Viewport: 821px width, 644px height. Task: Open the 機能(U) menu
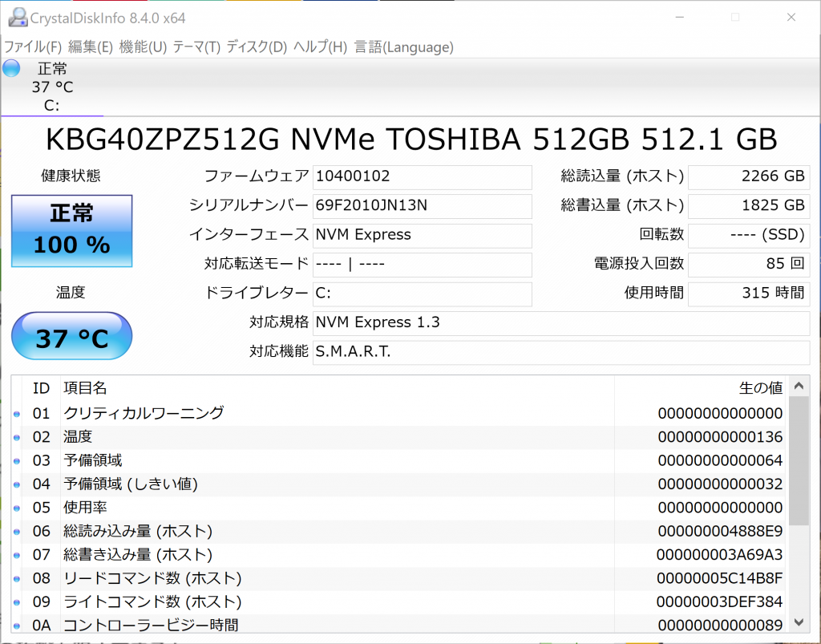click(143, 47)
